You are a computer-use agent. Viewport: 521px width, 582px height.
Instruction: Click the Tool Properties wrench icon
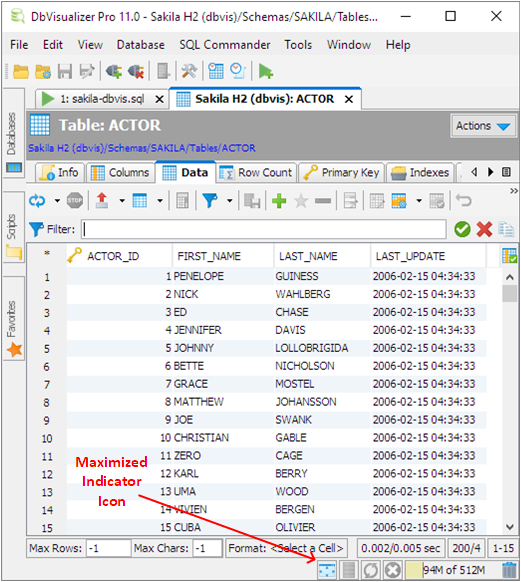189,71
